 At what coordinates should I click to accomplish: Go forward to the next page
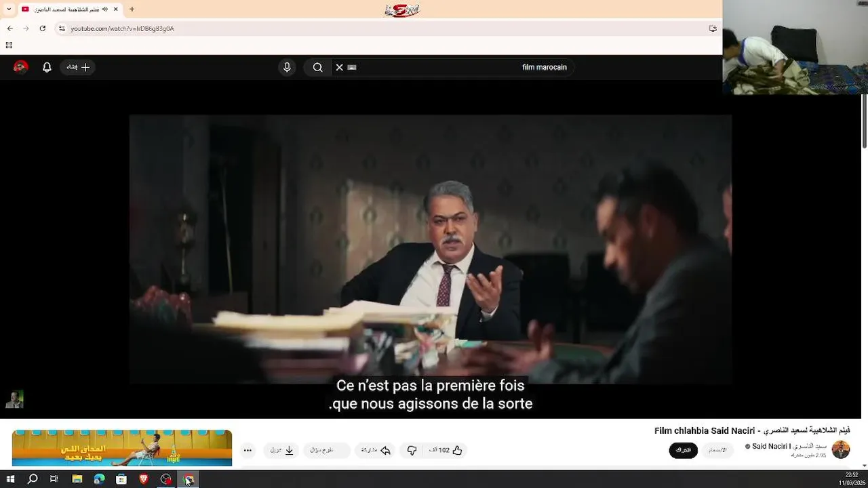click(26, 28)
